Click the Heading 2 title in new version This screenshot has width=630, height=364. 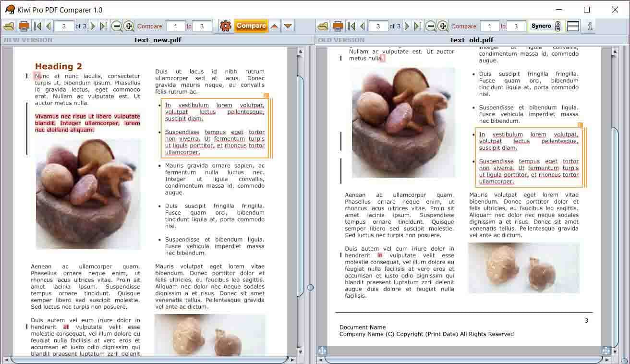click(x=59, y=66)
